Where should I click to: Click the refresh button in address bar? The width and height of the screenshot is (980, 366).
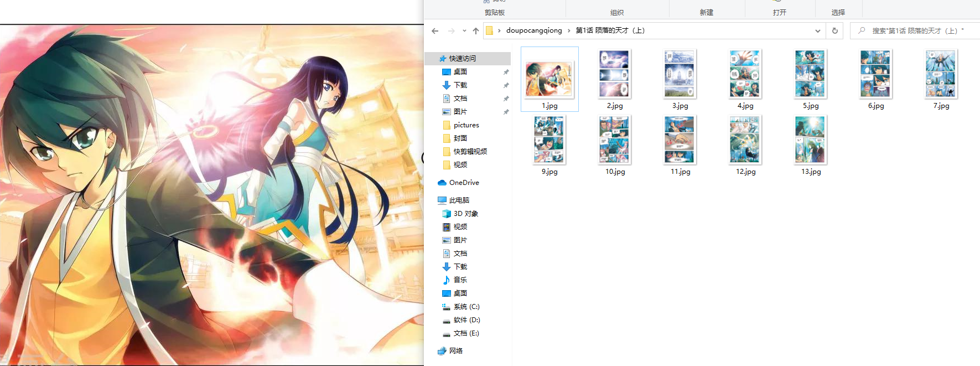click(x=835, y=31)
